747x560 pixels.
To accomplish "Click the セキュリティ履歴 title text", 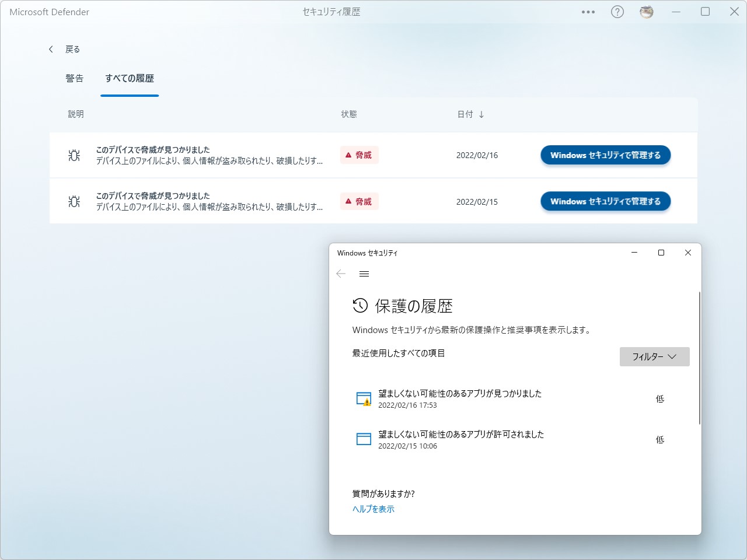I will point(331,12).
